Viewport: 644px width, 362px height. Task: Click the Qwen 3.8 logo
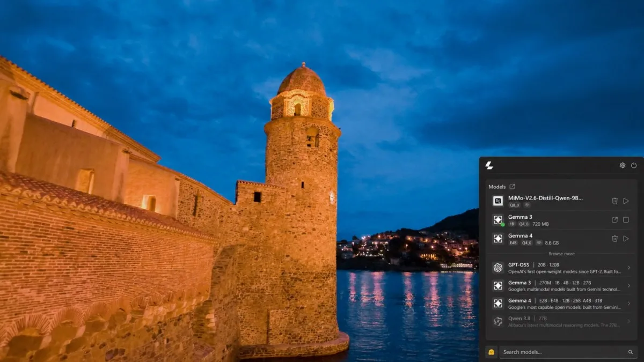pyautogui.click(x=498, y=321)
